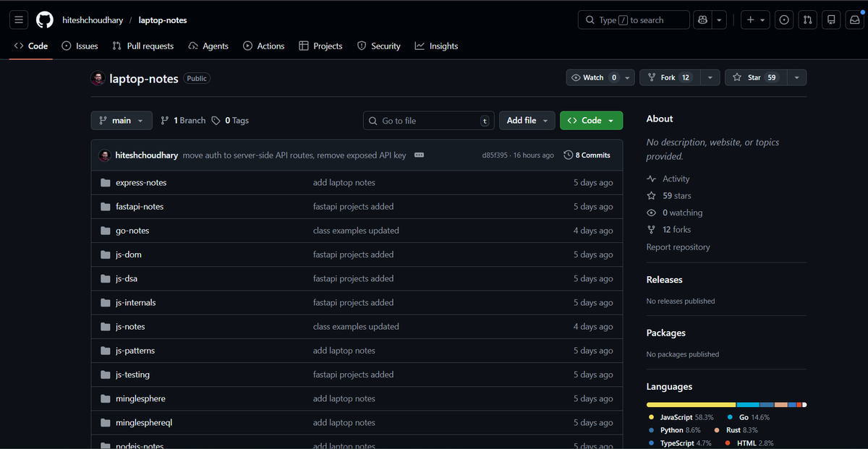Switch to the Issues tab
868x449 pixels.
coord(80,46)
